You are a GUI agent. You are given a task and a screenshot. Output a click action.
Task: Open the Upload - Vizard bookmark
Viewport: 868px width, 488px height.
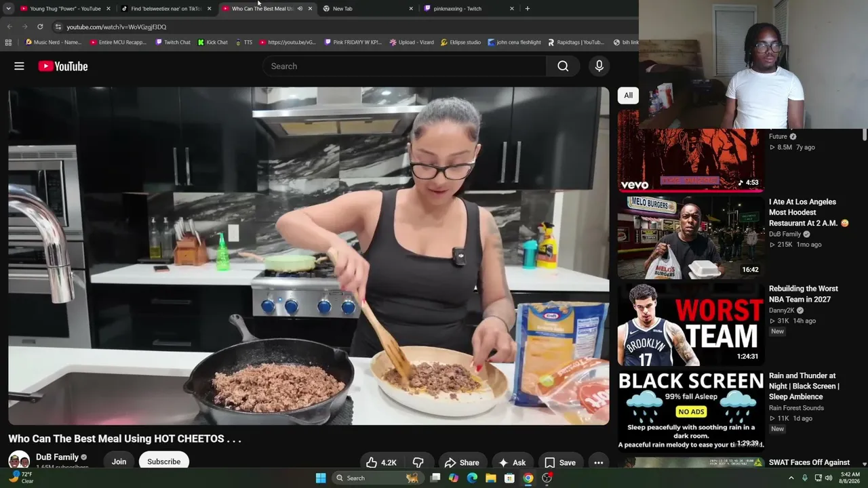point(412,42)
